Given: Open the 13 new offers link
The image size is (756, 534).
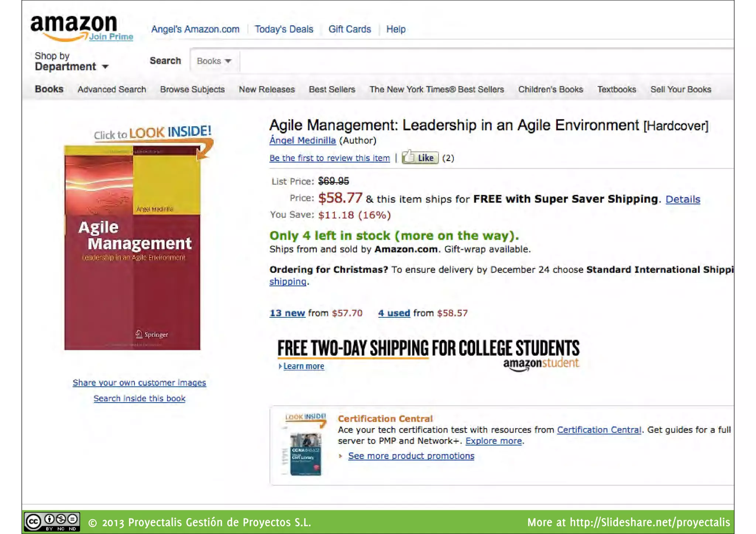Looking at the screenshot, I should [x=287, y=313].
